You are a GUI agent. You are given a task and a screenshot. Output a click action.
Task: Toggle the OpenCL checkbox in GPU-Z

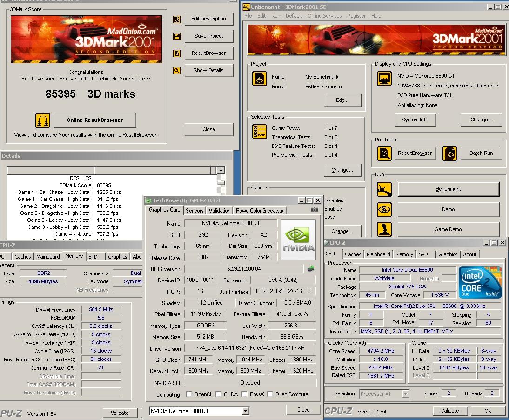click(189, 394)
